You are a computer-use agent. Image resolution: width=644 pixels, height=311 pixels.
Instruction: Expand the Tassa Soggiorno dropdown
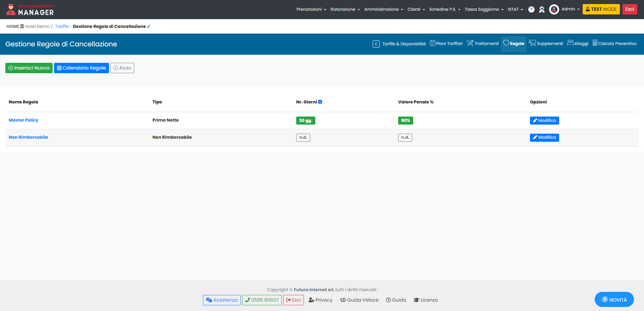pyautogui.click(x=484, y=9)
